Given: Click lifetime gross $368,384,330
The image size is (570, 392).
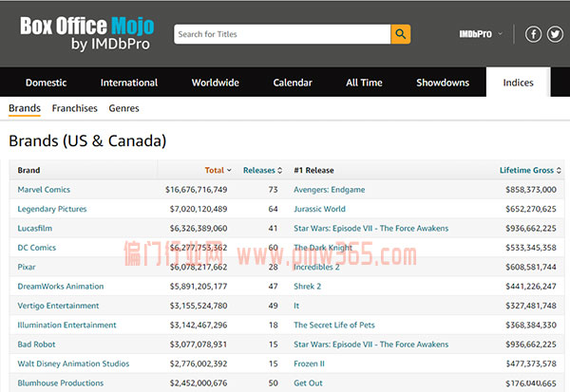Looking at the screenshot, I should (531, 325).
